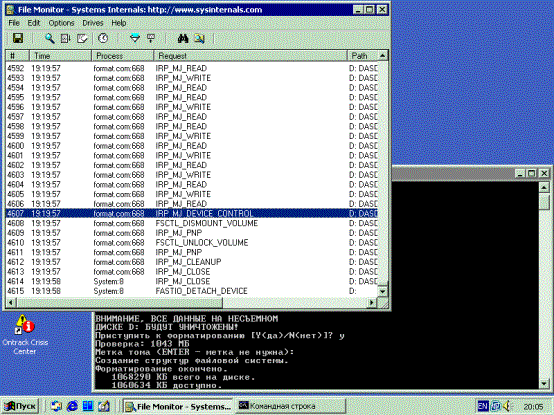Select row 4609 IRP_MJ_PNP

tap(191, 233)
